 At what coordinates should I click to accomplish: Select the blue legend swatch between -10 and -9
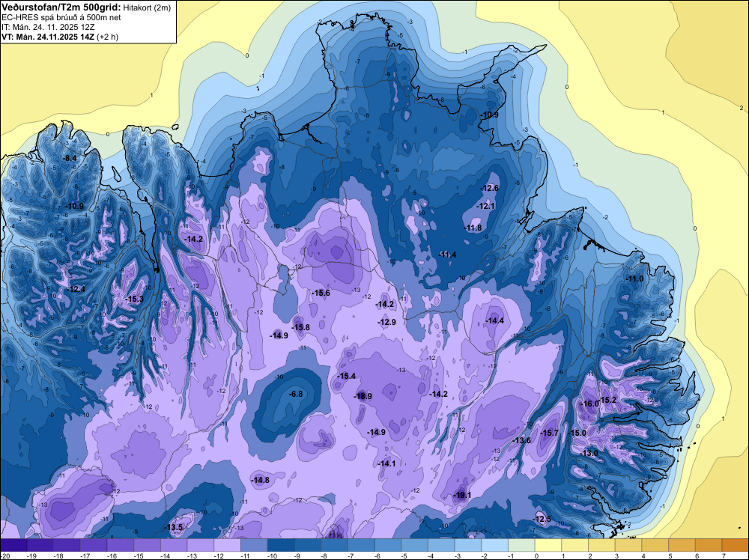[281, 545]
